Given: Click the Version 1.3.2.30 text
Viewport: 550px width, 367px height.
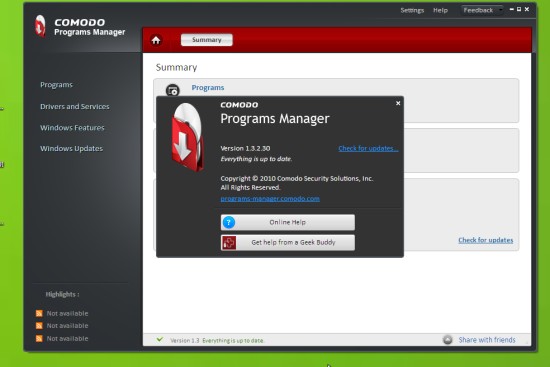Looking at the screenshot, I should [x=245, y=148].
